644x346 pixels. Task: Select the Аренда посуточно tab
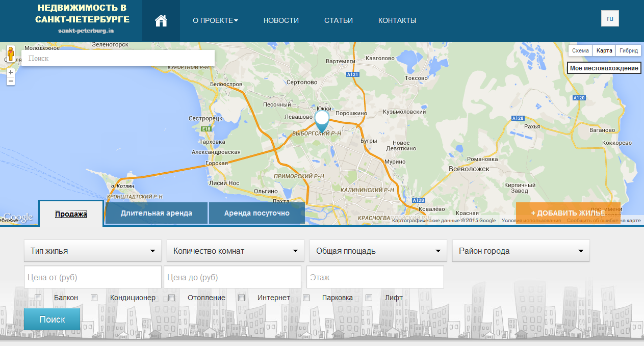pos(257,213)
